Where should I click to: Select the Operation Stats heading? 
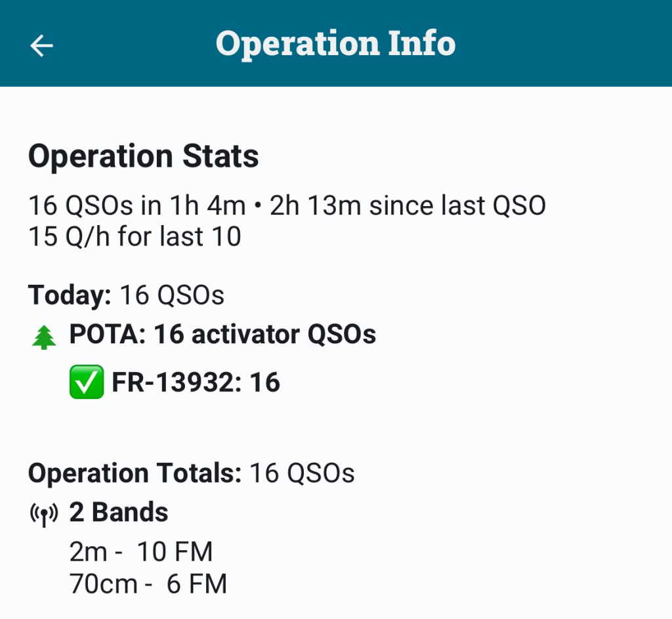pos(143,157)
